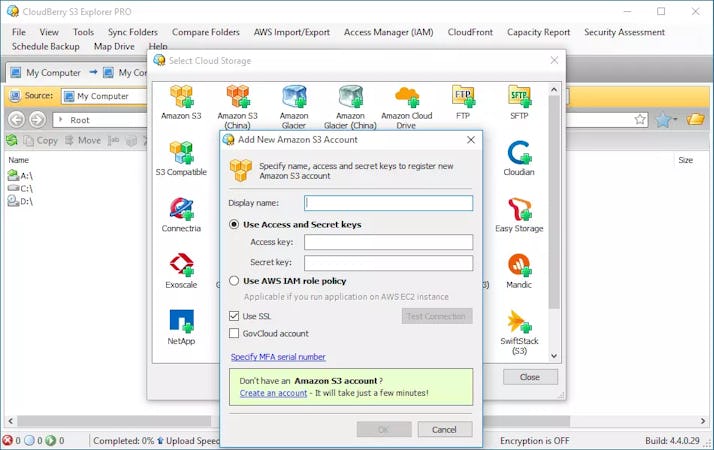Image resolution: width=714 pixels, height=450 pixels.
Task: Open the Compare Folders menu
Action: [x=205, y=32]
